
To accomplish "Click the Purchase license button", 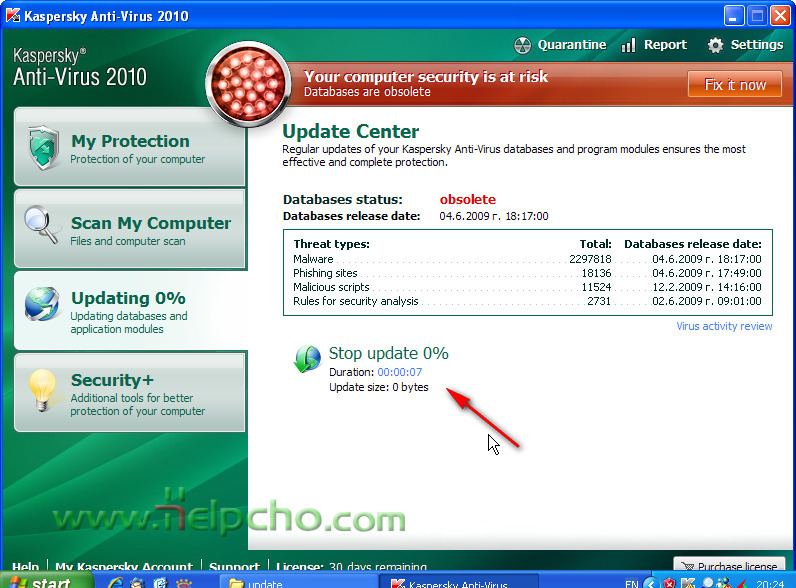I will click(x=729, y=564).
